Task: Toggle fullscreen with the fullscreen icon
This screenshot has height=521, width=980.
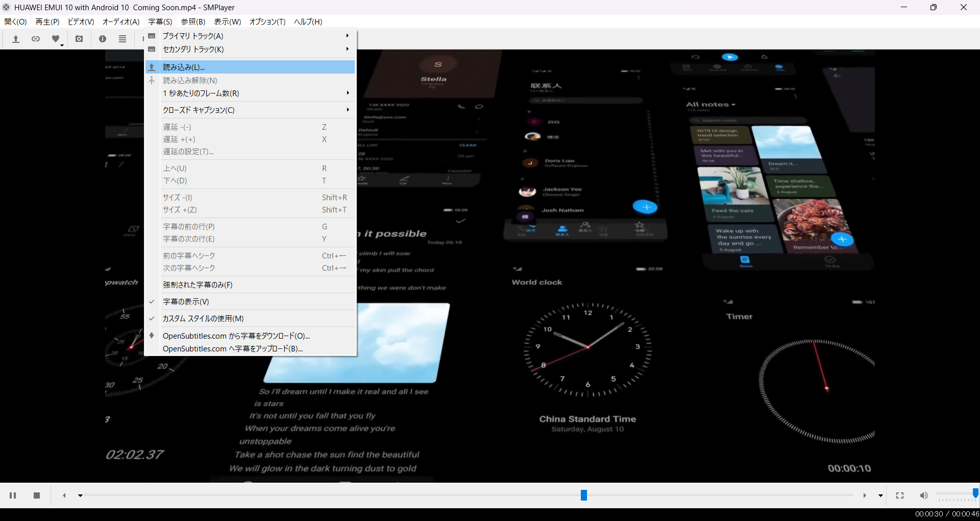Action: [900, 495]
